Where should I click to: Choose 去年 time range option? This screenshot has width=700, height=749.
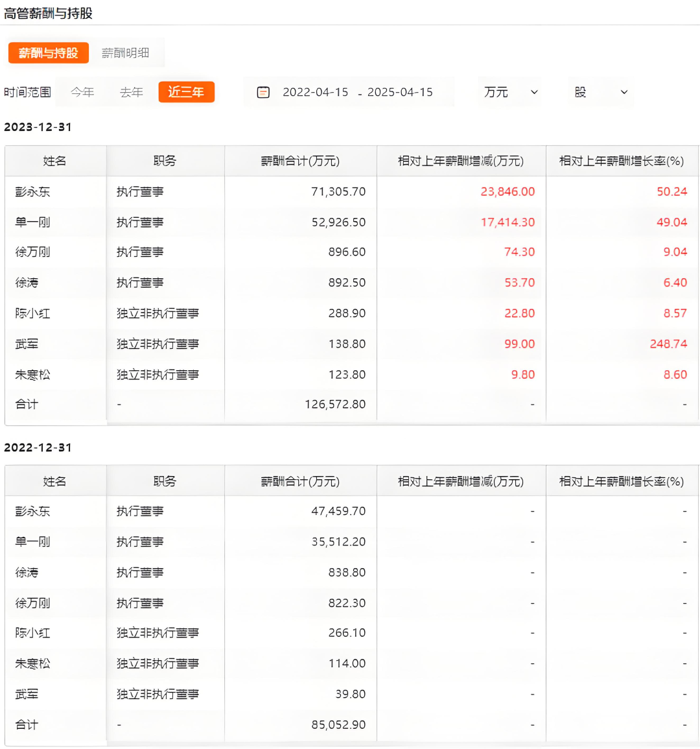131,92
